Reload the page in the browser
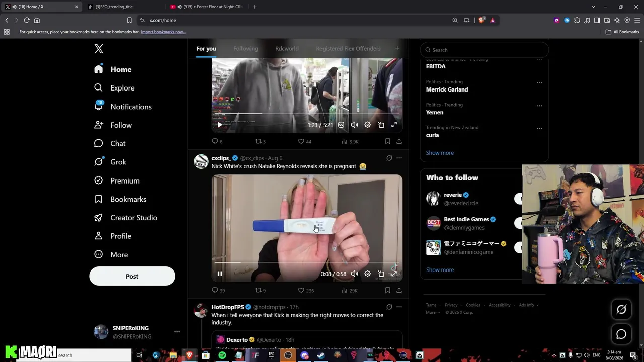Image resolution: width=644 pixels, height=362 pixels. coord(27,20)
